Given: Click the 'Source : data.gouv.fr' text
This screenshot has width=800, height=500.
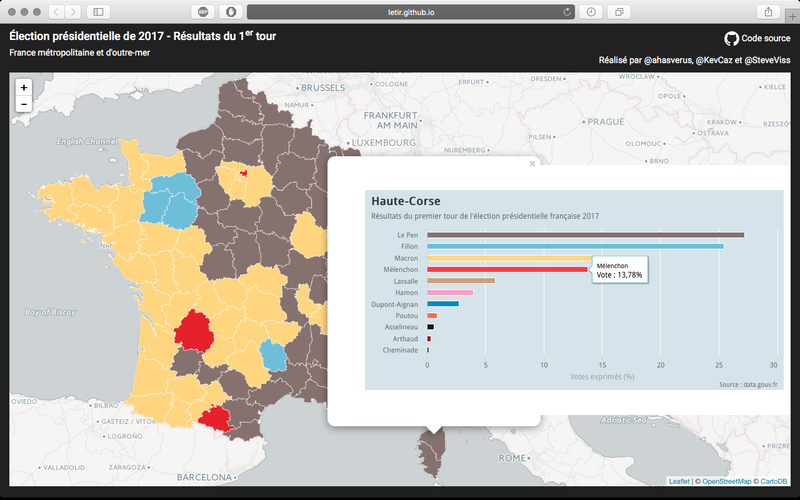Looking at the screenshot, I should (748, 384).
